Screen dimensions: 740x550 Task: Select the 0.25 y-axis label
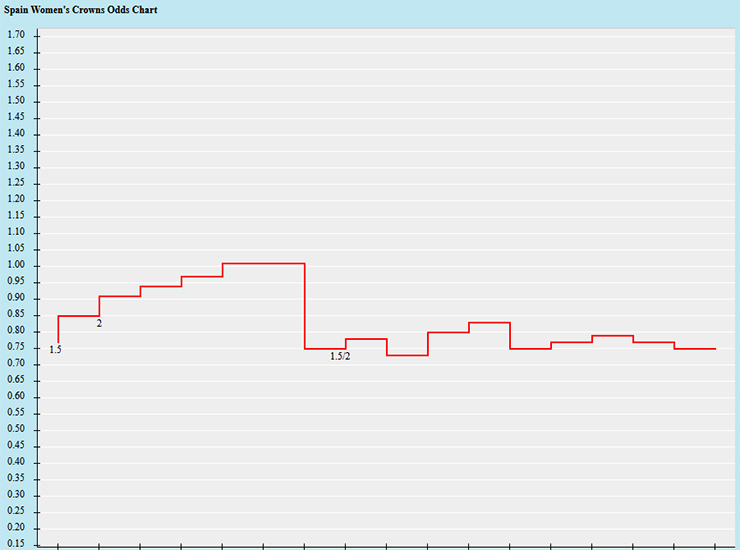[x=16, y=511]
